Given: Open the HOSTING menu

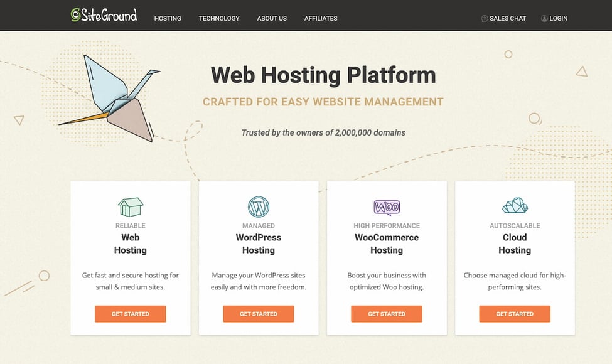Looking at the screenshot, I should coord(167,18).
